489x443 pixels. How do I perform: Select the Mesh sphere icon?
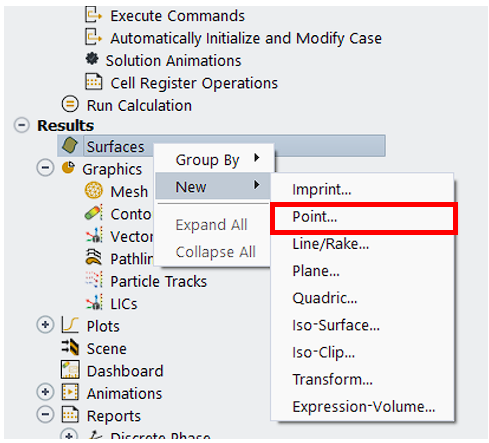tap(94, 190)
